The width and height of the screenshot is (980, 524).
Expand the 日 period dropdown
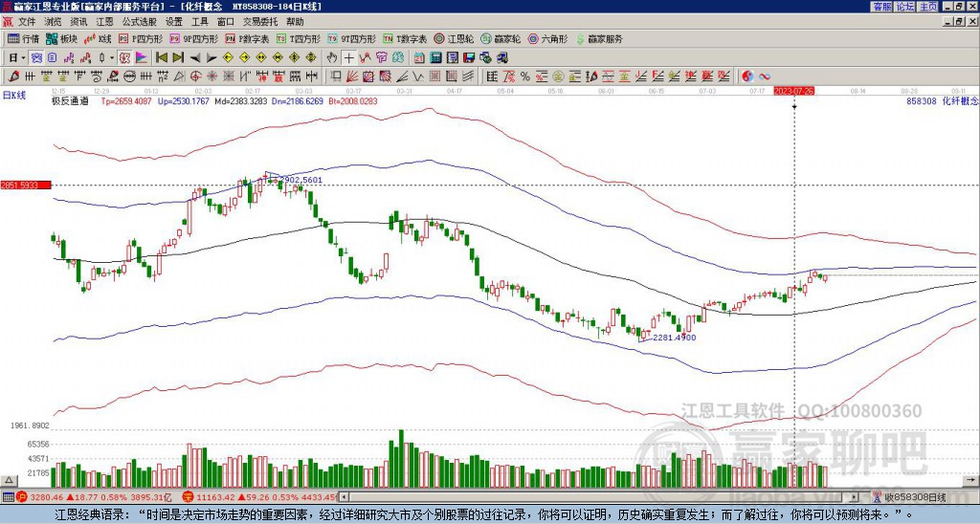[17, 57]
